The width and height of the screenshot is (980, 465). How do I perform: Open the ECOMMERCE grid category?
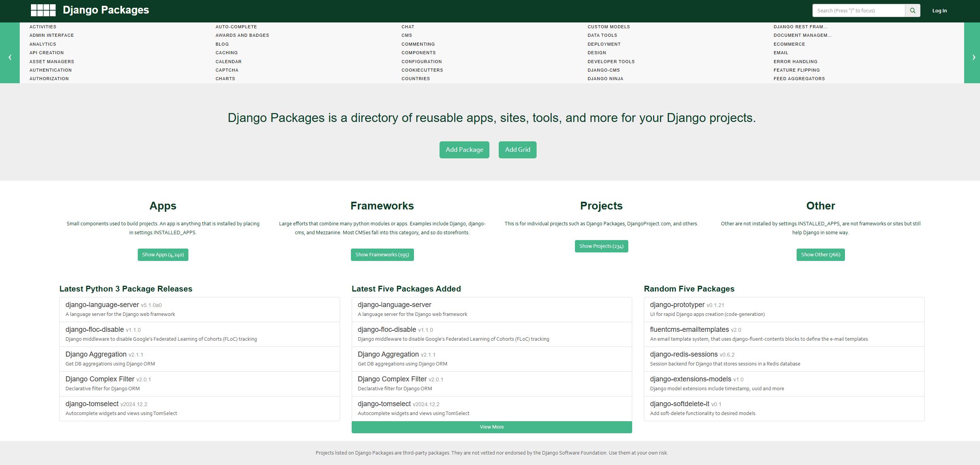coord(790,44)
